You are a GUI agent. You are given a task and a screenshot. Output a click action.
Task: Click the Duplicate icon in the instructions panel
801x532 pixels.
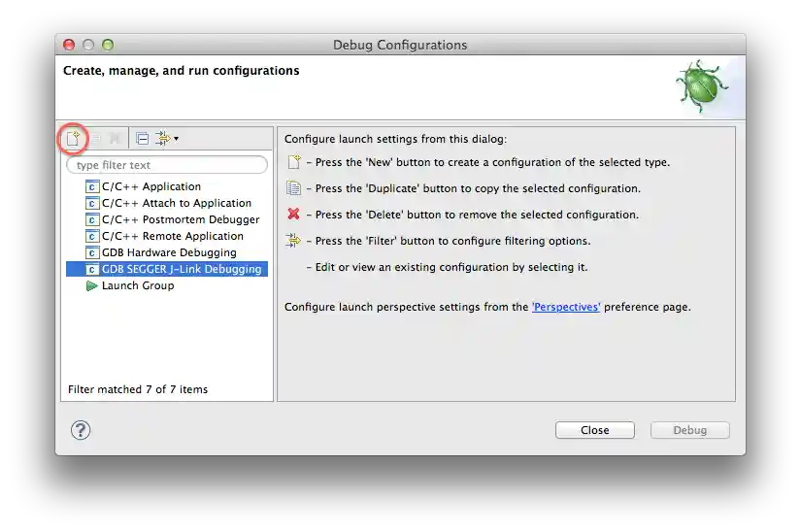click(x=294, y=188)
